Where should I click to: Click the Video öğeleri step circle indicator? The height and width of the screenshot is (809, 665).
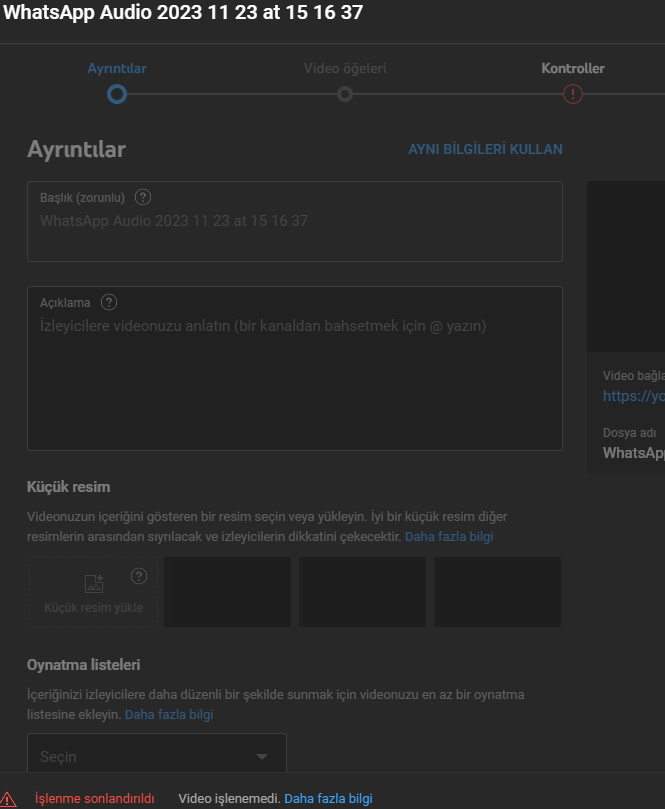(345, 94)
